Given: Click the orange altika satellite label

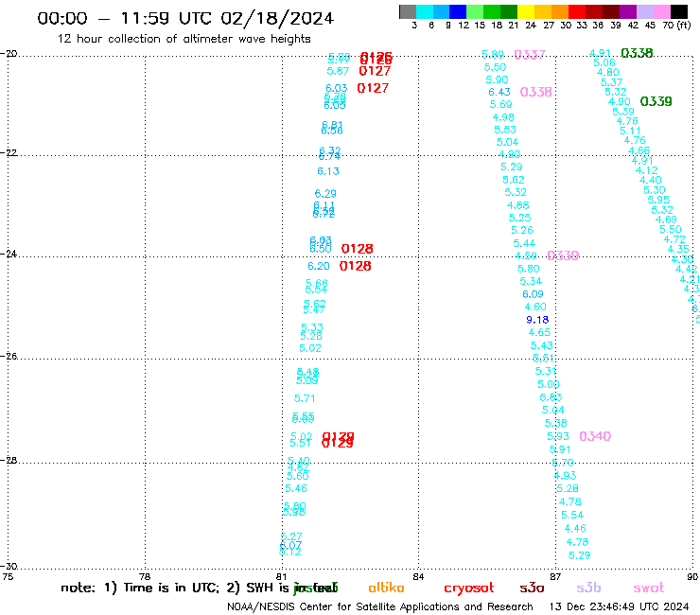Looking at the screenshot, I should pos(386,588).
